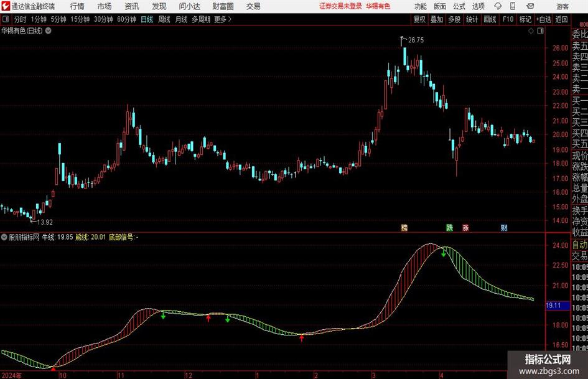Click the 牛线: 19.85 indicator value
The width and height of the screenshot is (588, 379).
[57, 237]
